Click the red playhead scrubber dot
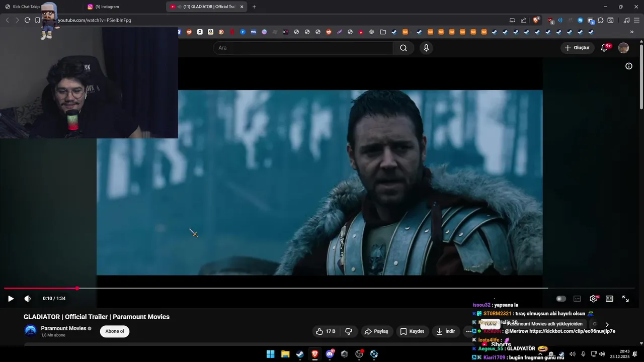The image size is (644, 362). (x=77, y=289)
